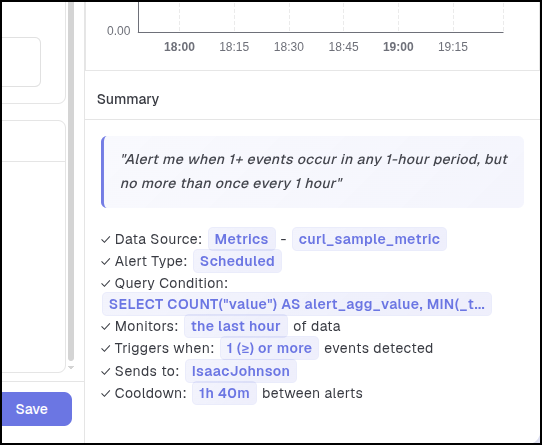Select the curl_sample_metric chip

click(x=369, y=239)
